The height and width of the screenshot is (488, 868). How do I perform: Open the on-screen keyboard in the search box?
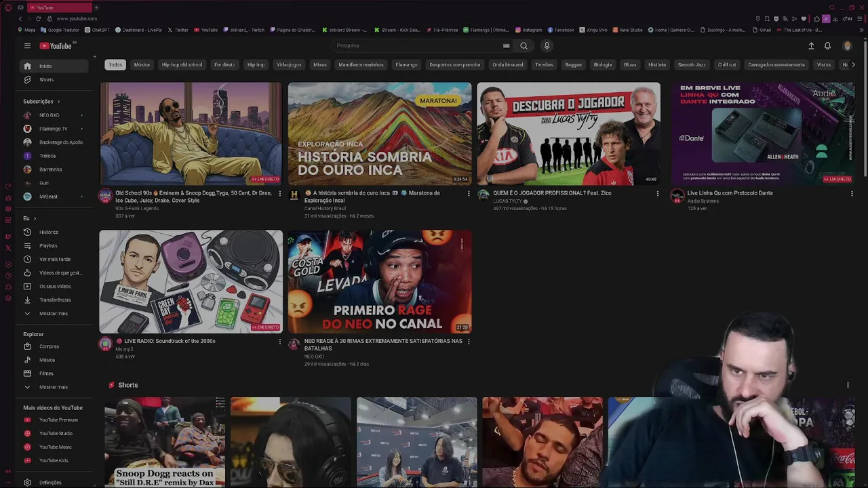(506, 45)
